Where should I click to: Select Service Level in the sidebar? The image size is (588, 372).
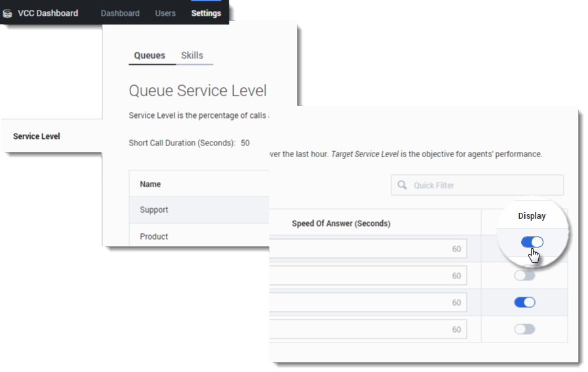(37, 136)
